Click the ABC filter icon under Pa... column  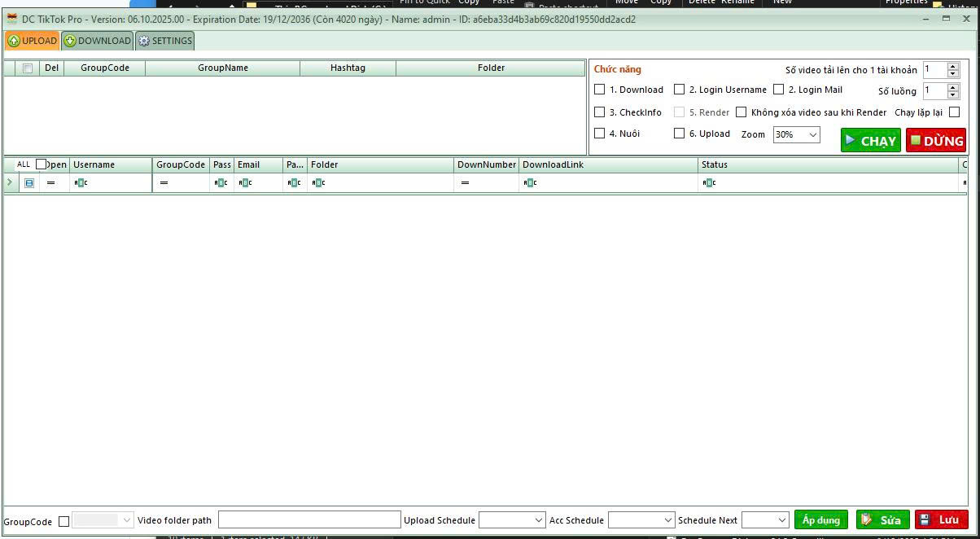point(294,183)
